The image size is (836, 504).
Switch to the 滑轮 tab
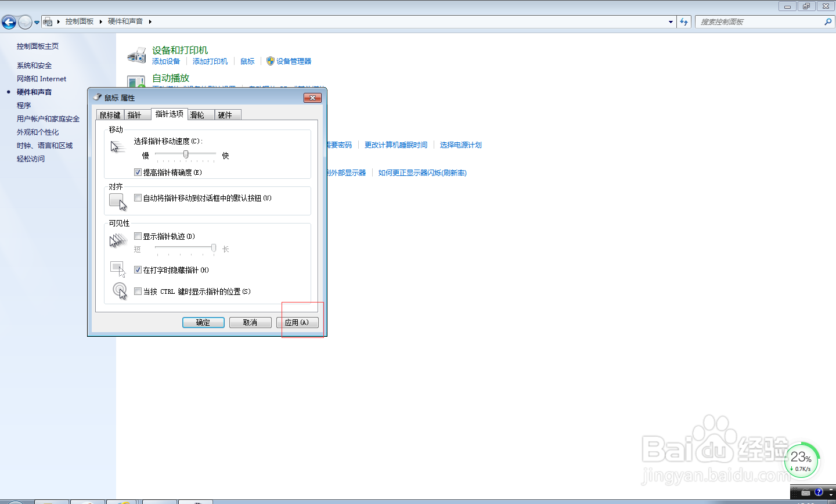(200, 114)
